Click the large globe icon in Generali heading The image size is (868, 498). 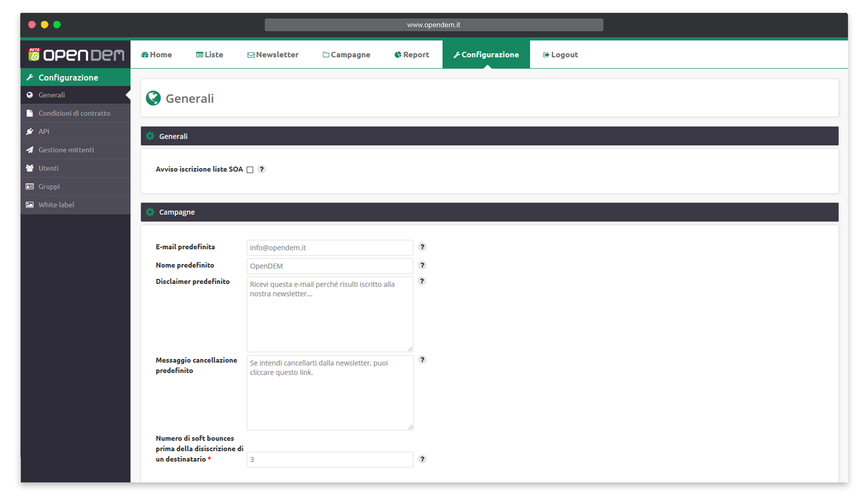pos(153,98)
